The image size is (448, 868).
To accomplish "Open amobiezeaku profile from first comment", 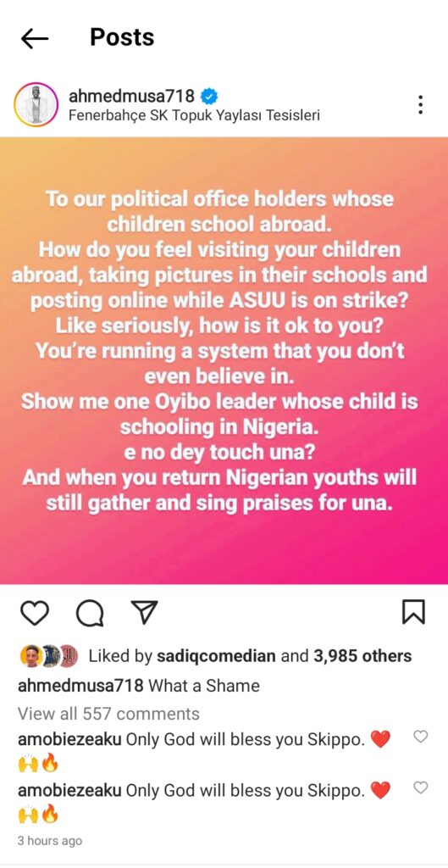I will tap(69, 739).
